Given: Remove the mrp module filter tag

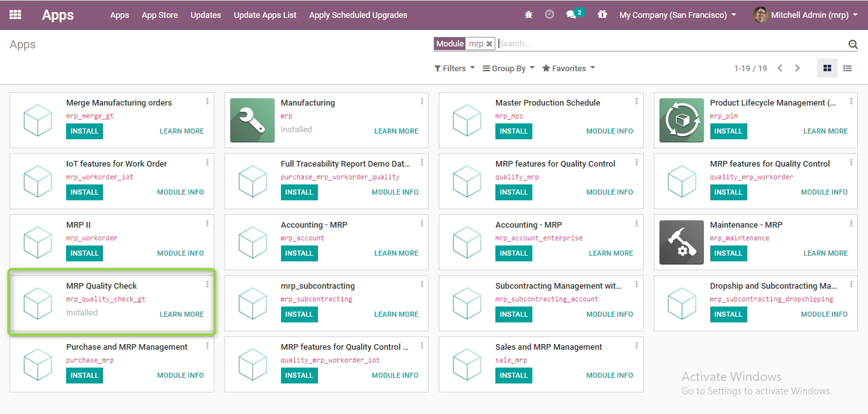Looking at the screenshot, I should pyautogui.click(x=489, y=43).
